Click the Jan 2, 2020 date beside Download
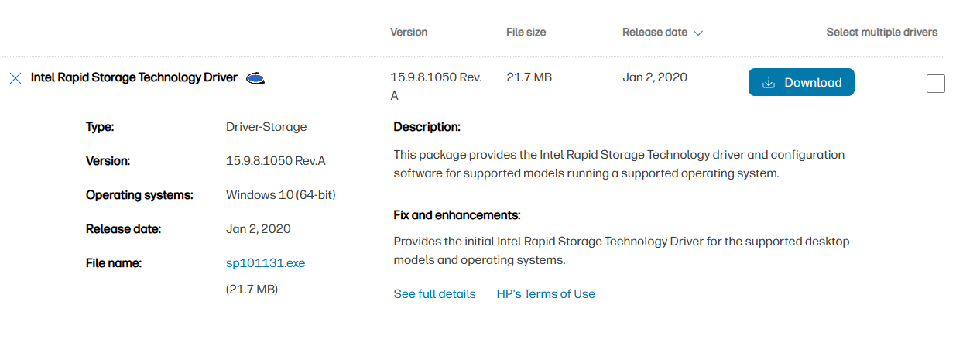980x353 pixels. [x=654, y=77]
